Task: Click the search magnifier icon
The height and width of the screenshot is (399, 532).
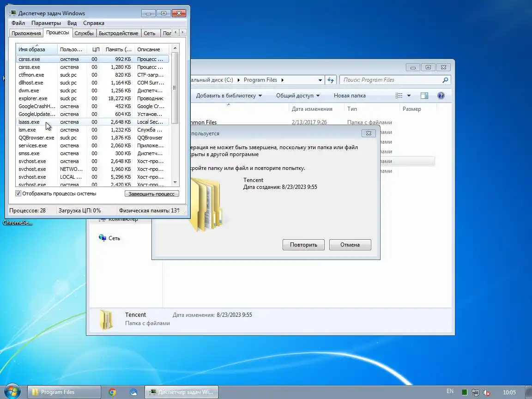Action: [445, 80]
